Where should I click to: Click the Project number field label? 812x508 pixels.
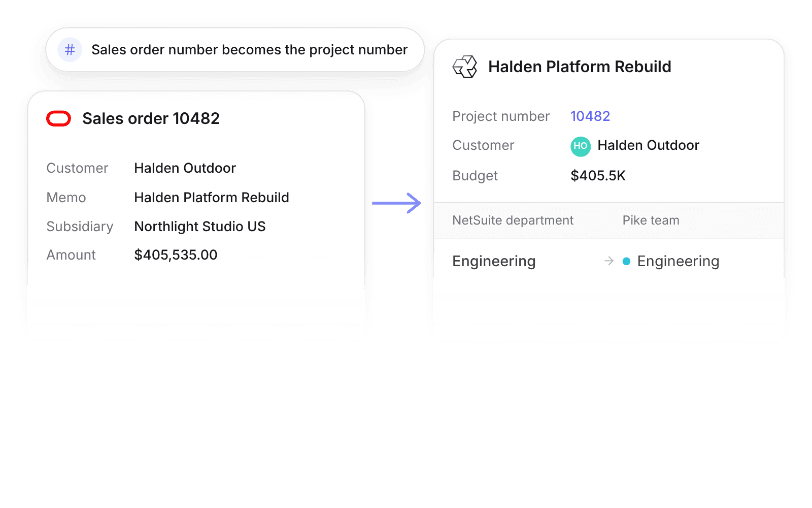tap(501, 116)
